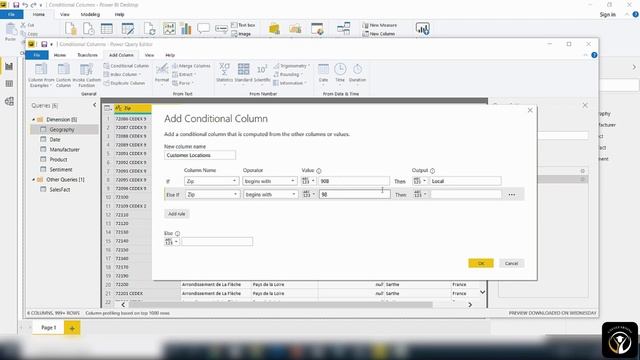This screenshot has height=360, width=640.
Task: Click New column name field
Action: point(200,155)
